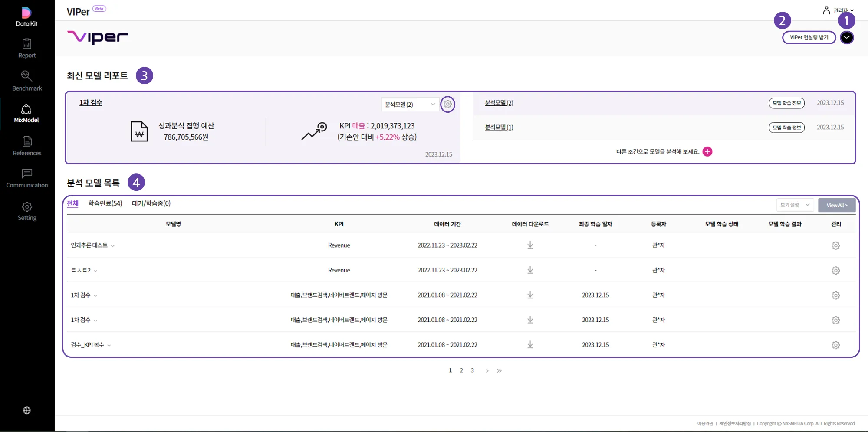
Task: Open manage gear for 인과추론 테스트
Action: click(836, 245)
